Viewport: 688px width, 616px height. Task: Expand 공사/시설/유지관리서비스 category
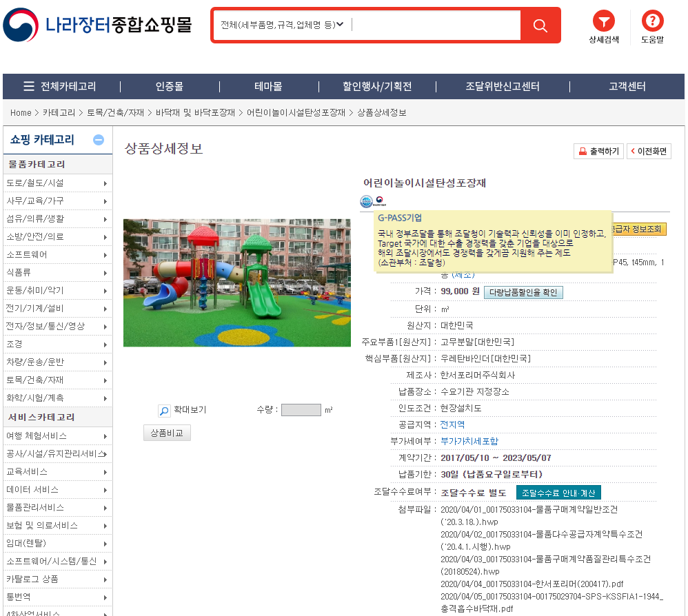(x=57, y=454)
